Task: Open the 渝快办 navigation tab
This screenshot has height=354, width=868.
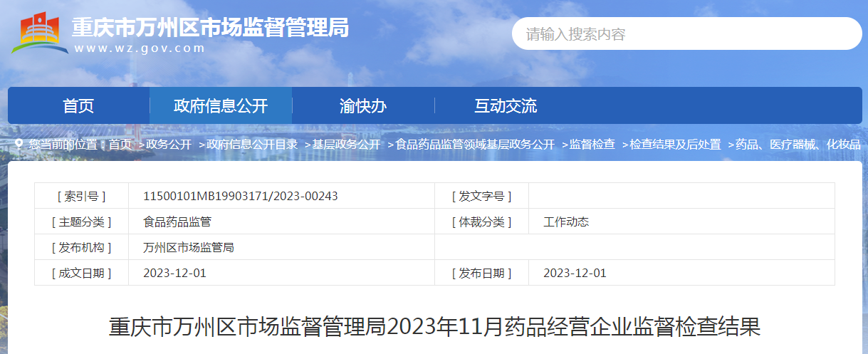Action: (363, 106)
